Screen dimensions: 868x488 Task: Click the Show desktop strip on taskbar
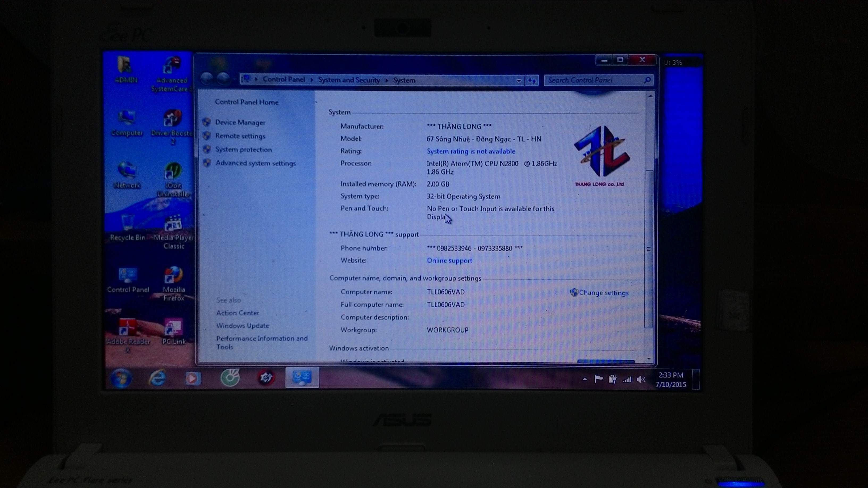point(696,379)
